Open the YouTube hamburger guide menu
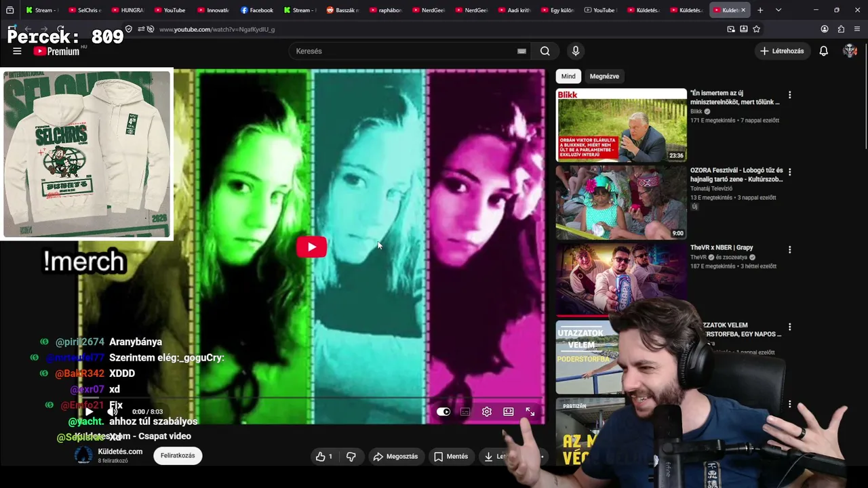The width and height of the screenshot is (868, 488). coord(17,51)
